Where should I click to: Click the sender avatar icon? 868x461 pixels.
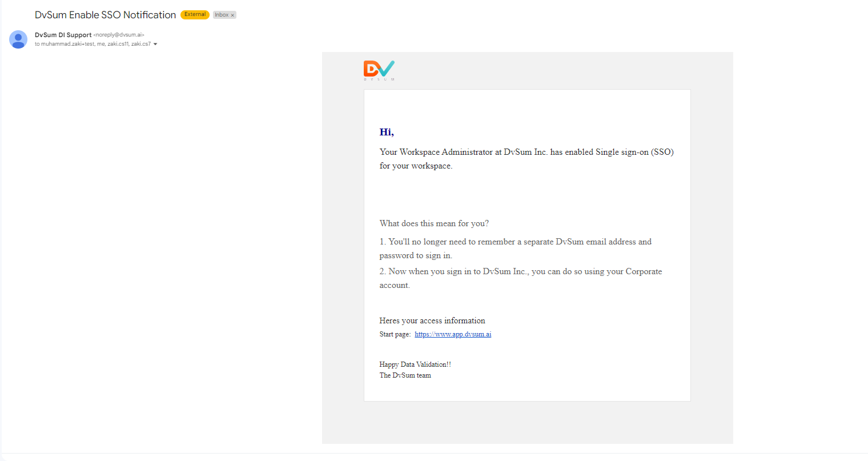coord(18,39)
